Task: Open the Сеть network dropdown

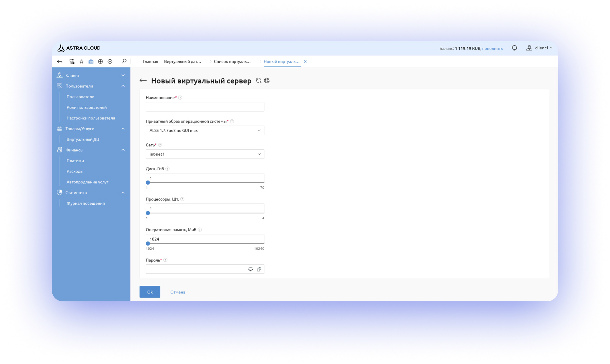Action: pyautogui.click(x=205, y=154)
